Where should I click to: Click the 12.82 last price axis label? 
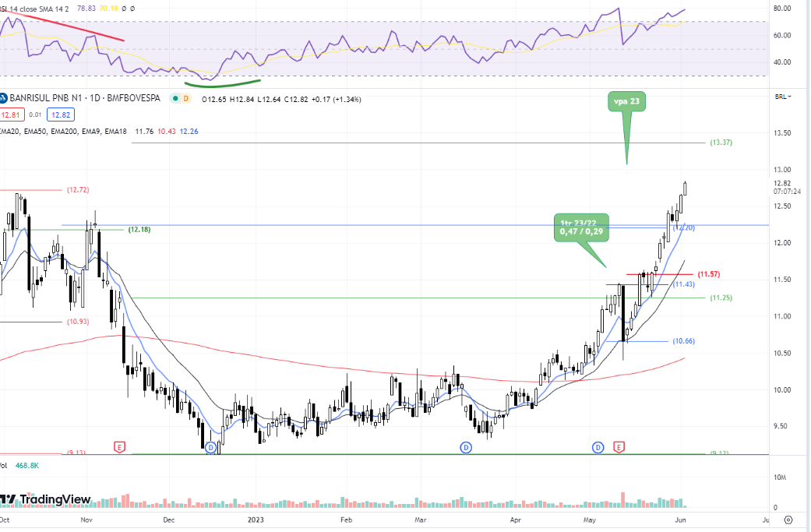[x=782, y=183]
